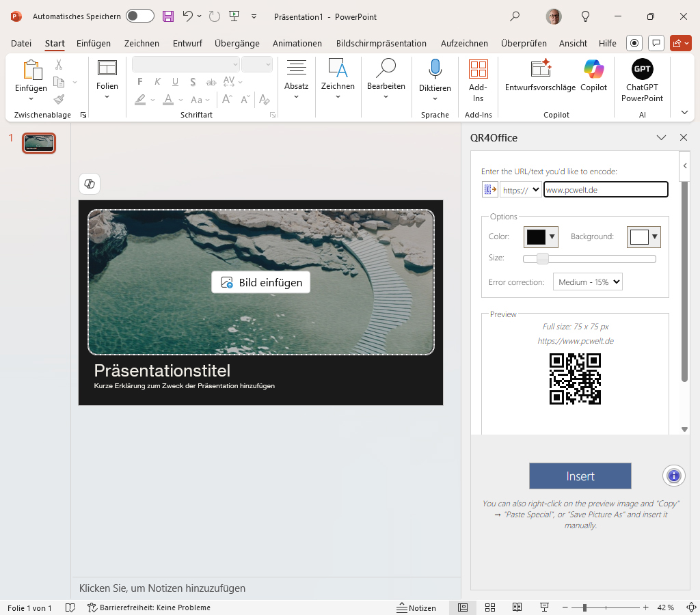Click the QR4Office info icon
This screenshot has width=700, height=615.
(674, 476)
